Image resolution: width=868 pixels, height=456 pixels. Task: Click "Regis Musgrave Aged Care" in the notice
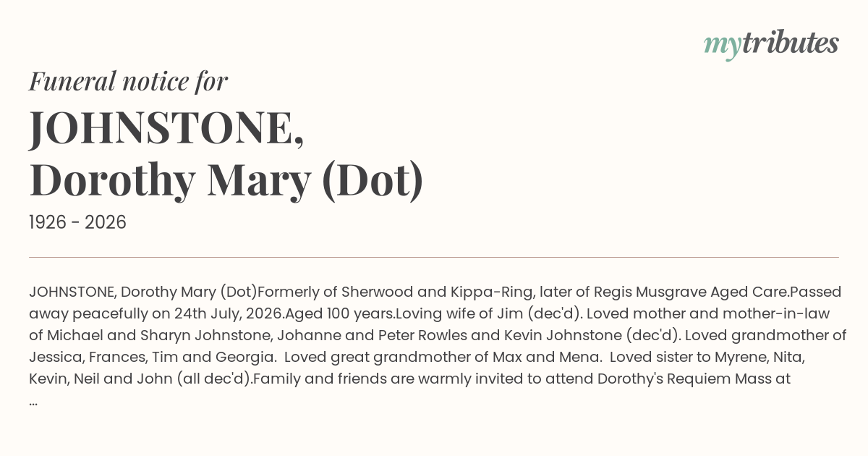point(691,292)
